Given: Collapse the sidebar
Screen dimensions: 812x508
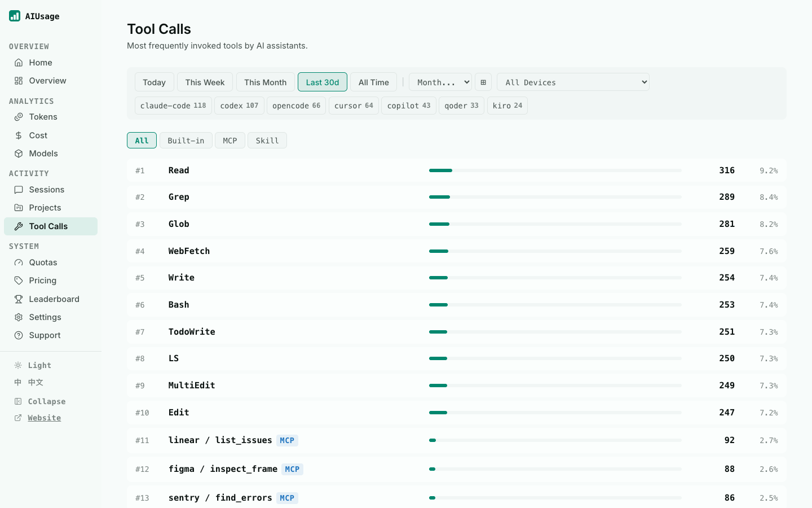Looking at the screenshot, I should (x=39, y=401).
